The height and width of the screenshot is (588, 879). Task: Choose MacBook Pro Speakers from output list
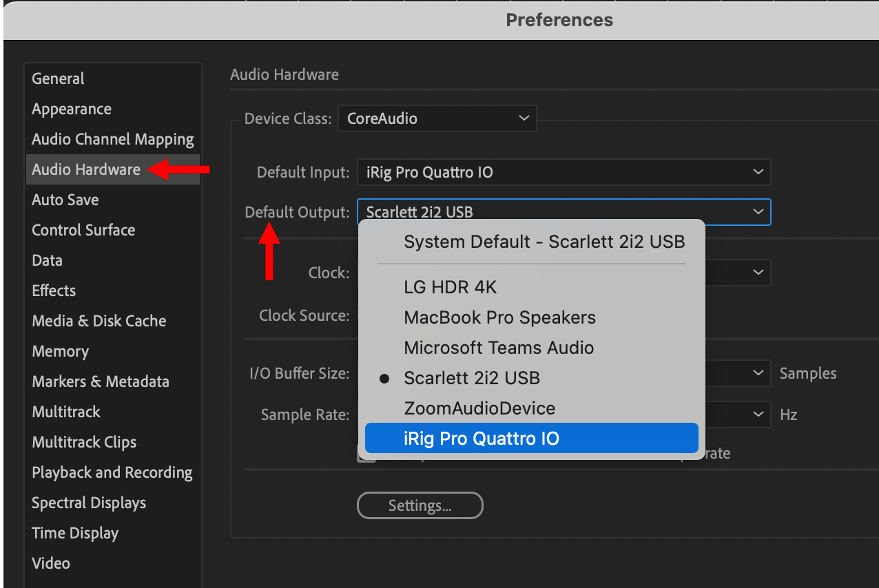tap(499, 317)
